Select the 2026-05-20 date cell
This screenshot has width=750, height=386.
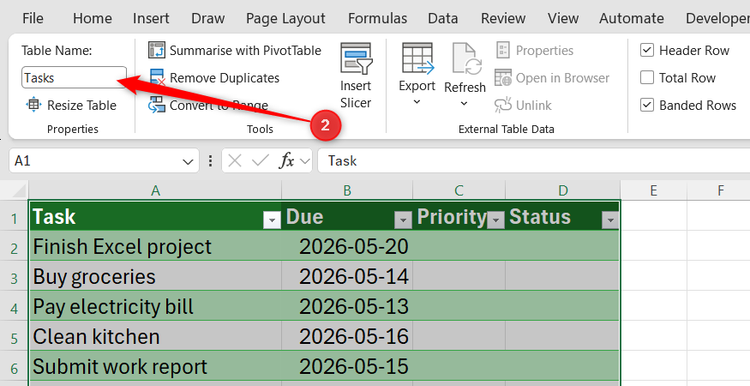[x=347, y=247]
